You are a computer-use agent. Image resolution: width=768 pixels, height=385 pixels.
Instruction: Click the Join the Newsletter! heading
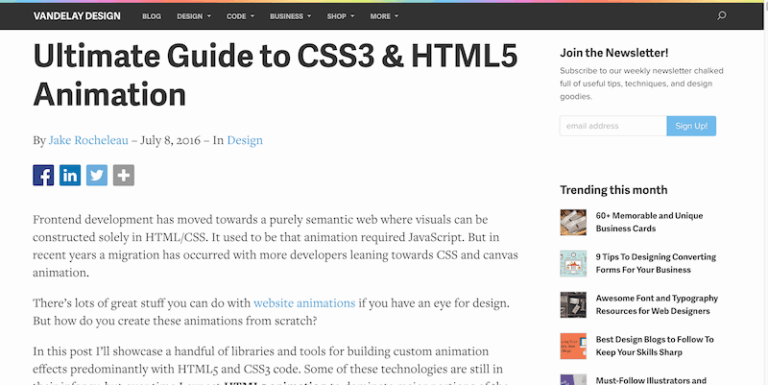click(x=614, y=53)
